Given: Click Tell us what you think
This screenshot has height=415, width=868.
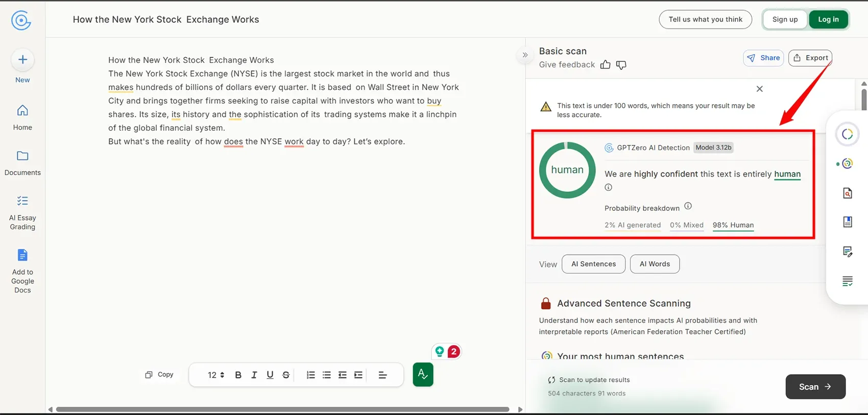Looking at the screenshot, I should click(x=706, y=19).
